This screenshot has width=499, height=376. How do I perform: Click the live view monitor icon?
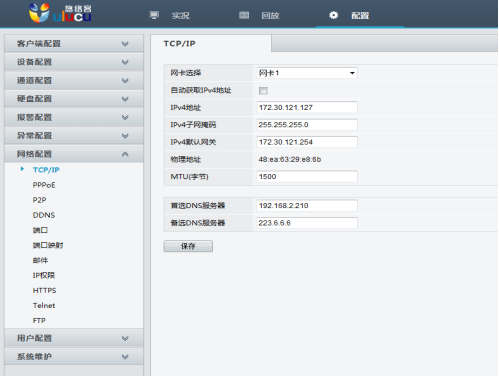(x=154, y=15)
